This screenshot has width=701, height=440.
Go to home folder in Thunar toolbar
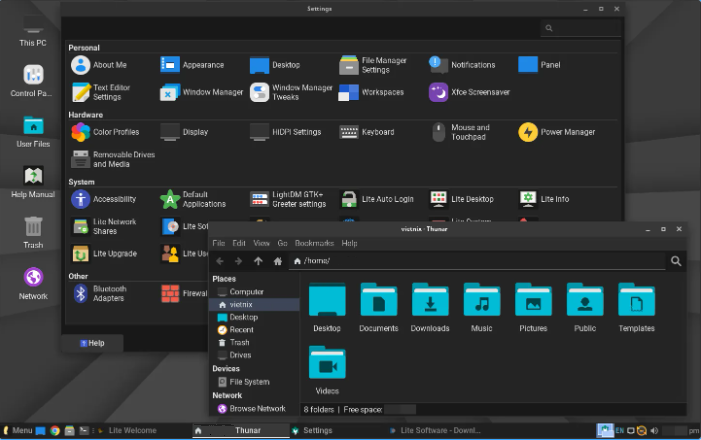[x=278, y=261]
